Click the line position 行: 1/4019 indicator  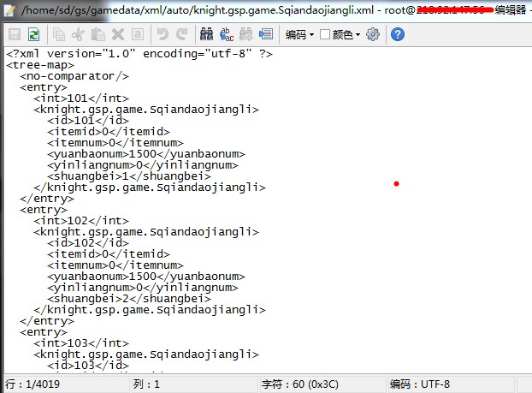tap(33, 384)
